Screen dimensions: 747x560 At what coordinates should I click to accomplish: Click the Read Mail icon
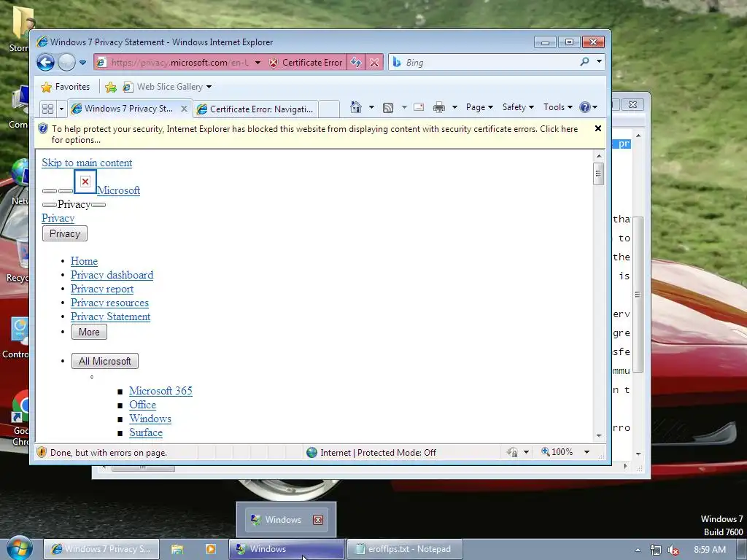[418, 107]
